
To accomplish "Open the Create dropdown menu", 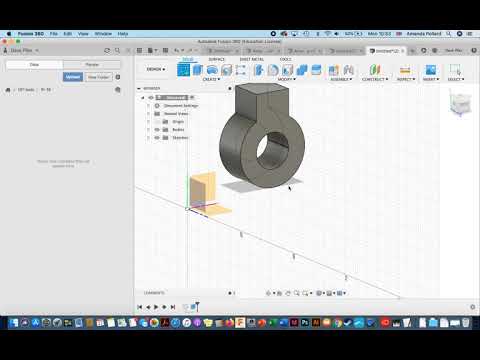I will coord(212,79).
